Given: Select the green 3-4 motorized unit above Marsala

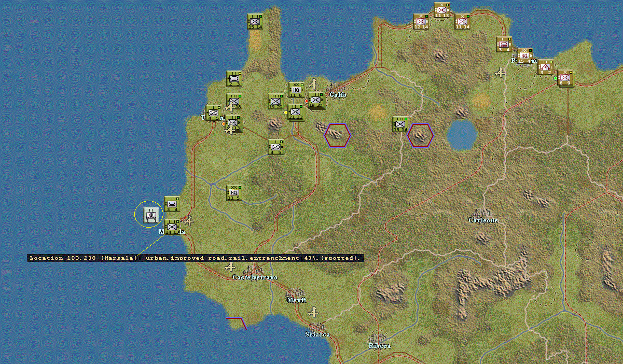Looking at the screenshot, I should (172, 204).
